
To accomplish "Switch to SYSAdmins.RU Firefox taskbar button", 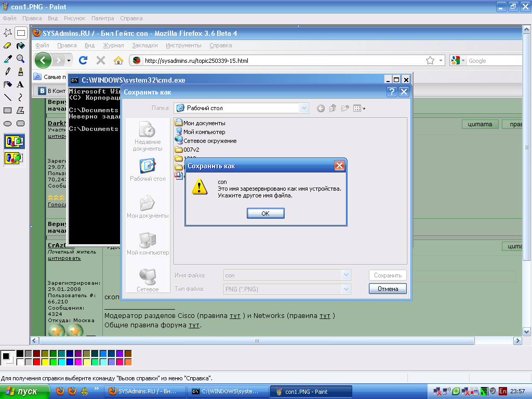I will (x=145, y=392).
